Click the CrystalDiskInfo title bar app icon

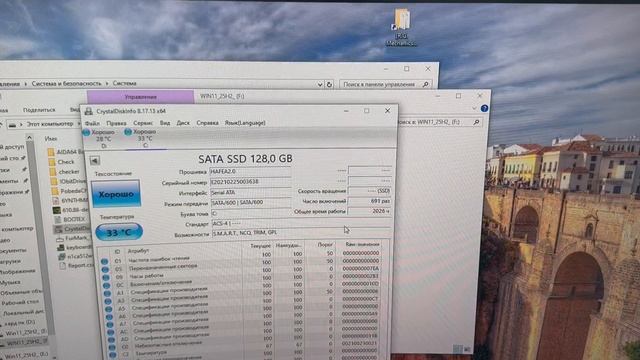pos(88,111)
